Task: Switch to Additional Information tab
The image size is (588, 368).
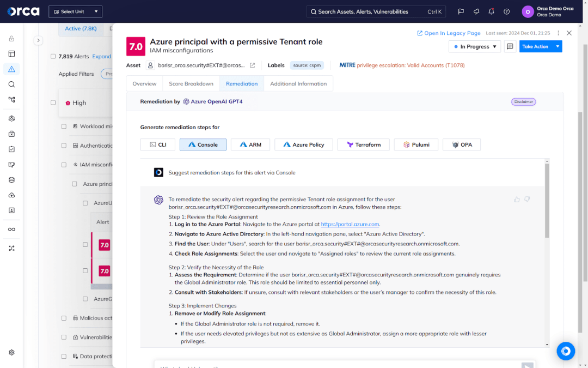Action: tap(298, 84)
